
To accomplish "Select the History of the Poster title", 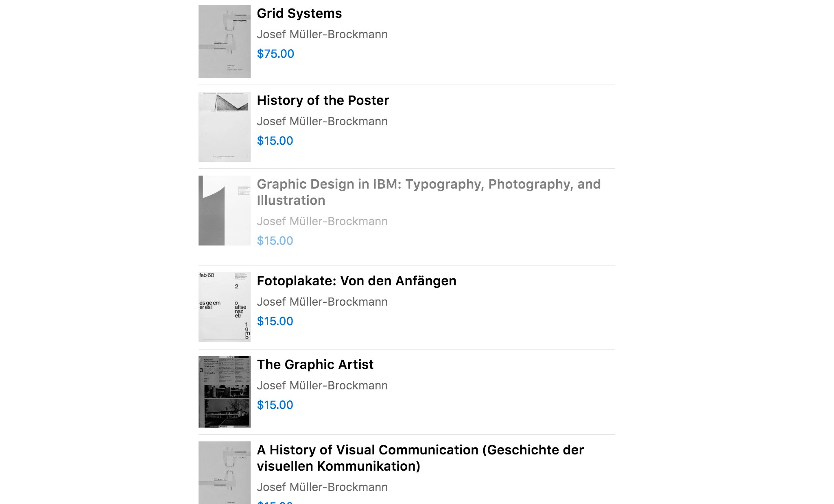I will (x=323, y=100).
